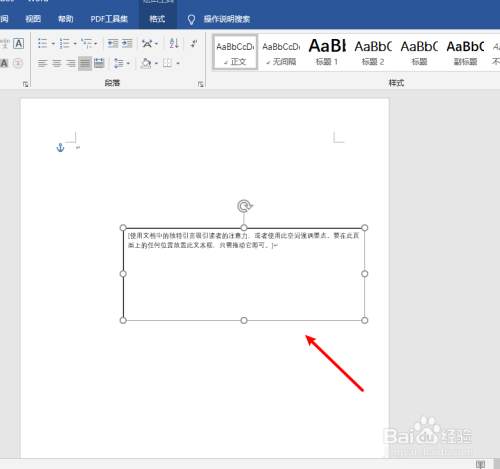Click the read mode icon in status bar

[x=480, y=464]
